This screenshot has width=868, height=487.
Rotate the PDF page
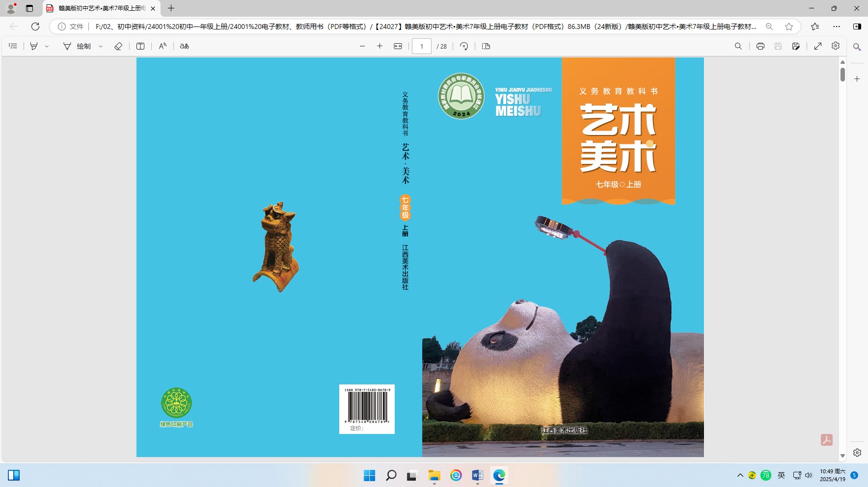pyautogui.click(x=464, y=46)
